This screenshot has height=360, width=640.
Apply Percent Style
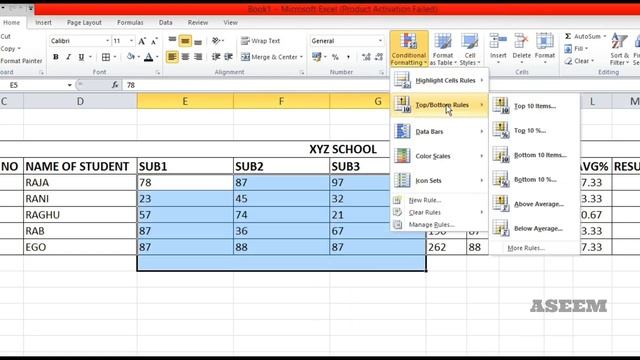(335, 57)
